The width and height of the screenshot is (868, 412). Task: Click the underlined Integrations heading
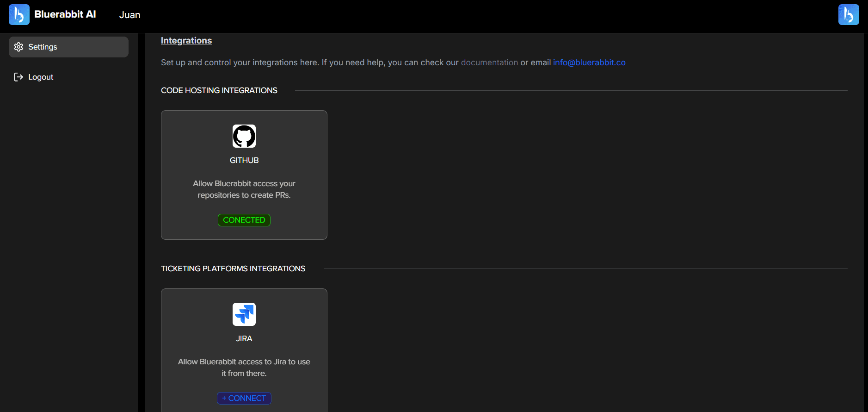click(x=186, y=41)
